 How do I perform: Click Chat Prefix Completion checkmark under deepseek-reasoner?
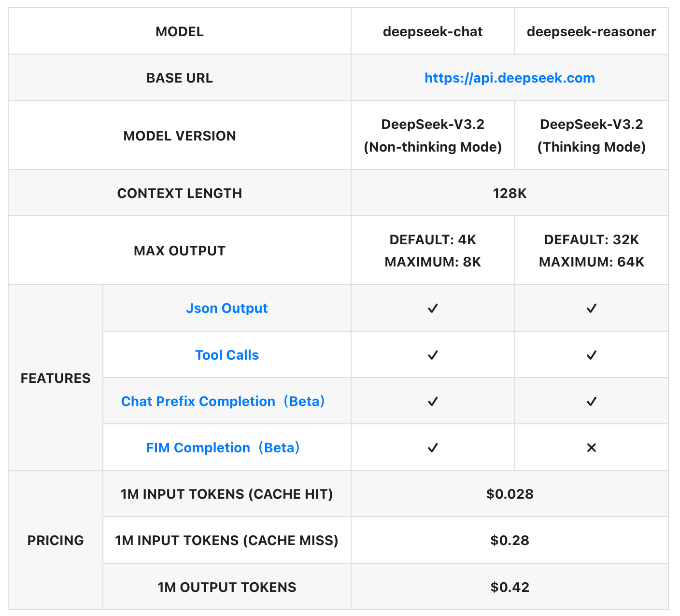tap(592, 401)
